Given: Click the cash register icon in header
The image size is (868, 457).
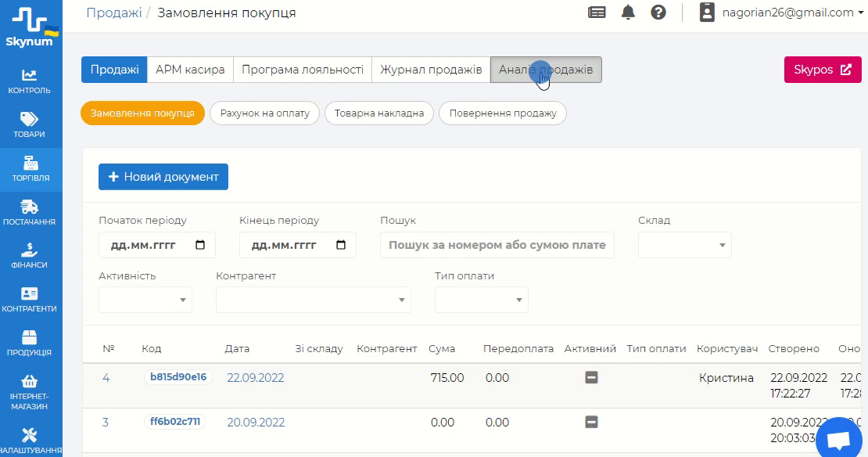Looking at the screenshot, I should [597, 13].
